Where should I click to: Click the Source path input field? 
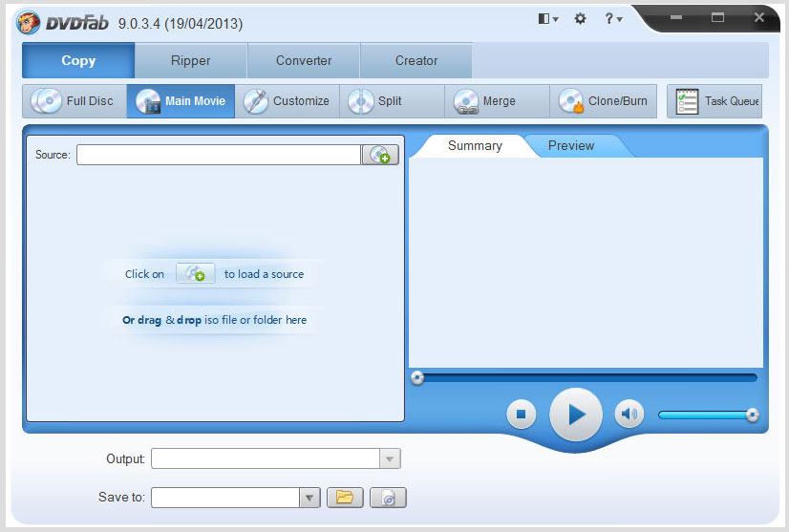pyautogui.click(x=219, y=155)
